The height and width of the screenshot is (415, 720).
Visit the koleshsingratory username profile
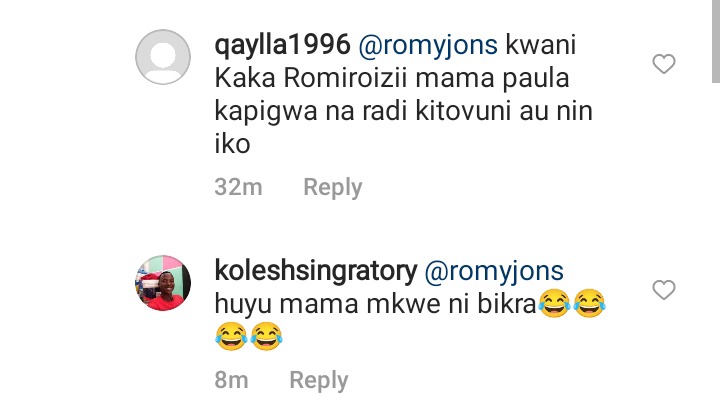coord(316,271)
